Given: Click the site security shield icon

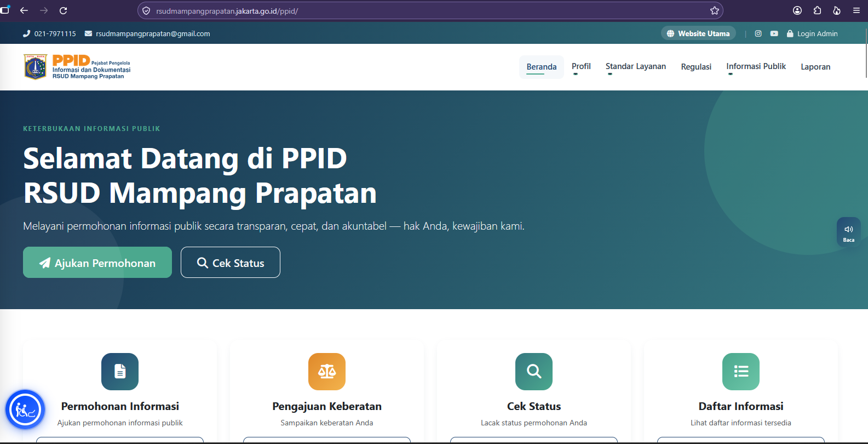Looking at the screenshot, I should point(146,11).
